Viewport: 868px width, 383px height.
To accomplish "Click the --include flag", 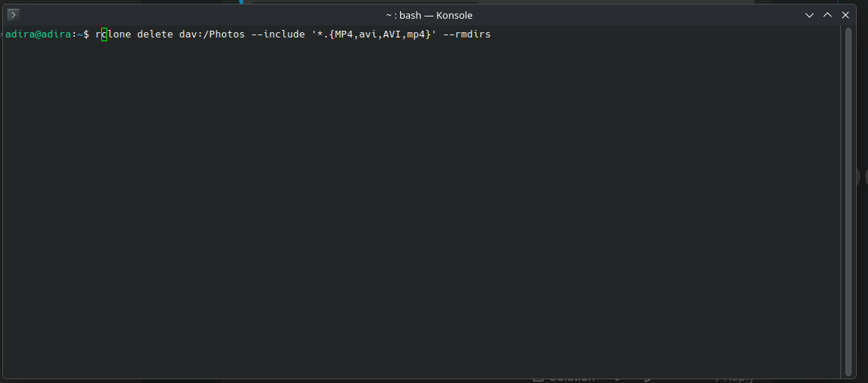I will point(278,34).
